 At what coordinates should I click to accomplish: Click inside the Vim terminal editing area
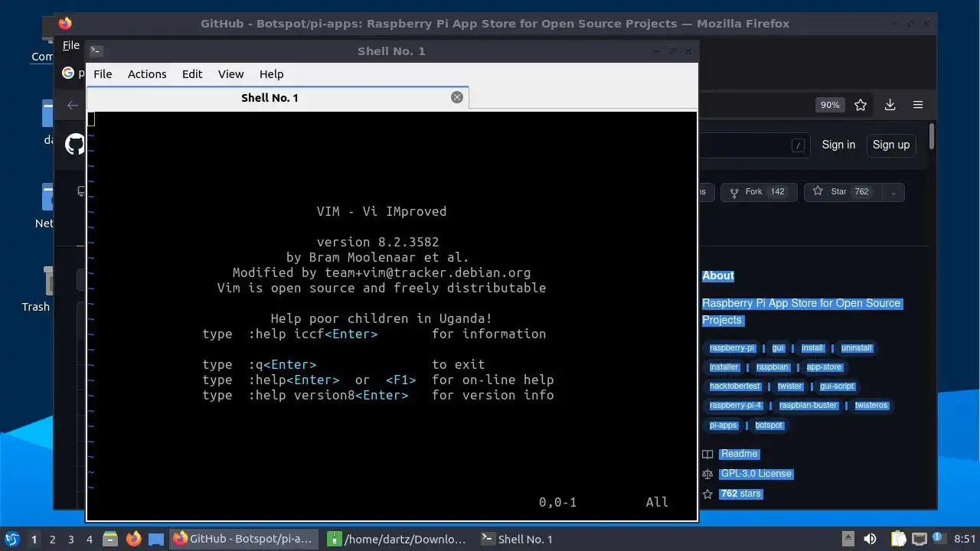tap(392, 315)
